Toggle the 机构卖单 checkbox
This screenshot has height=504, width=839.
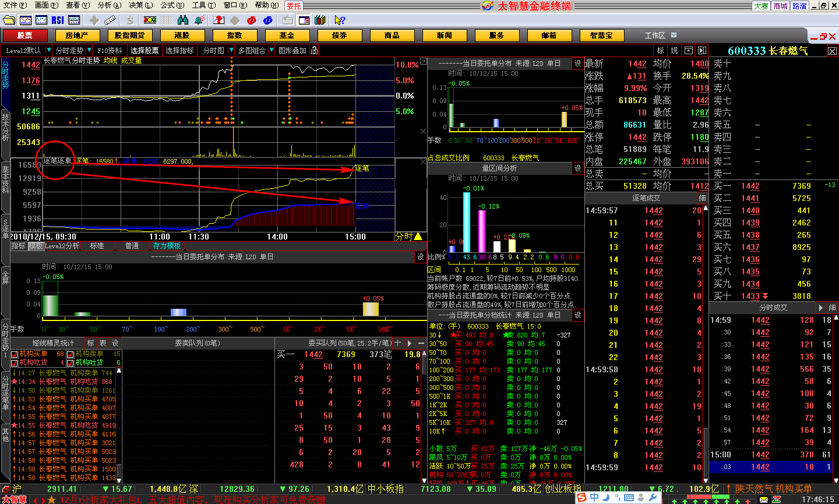pyautogui.click(x=70, y=354)
